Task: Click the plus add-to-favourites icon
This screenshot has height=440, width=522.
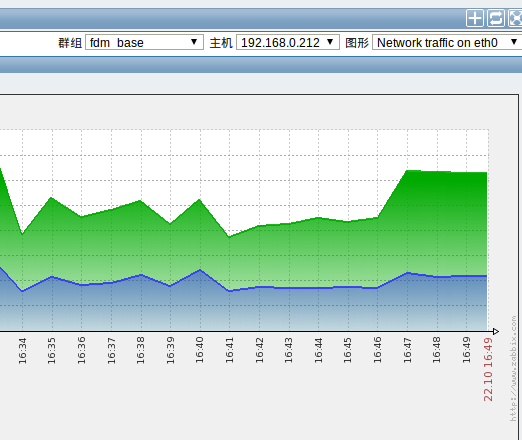Action: pyautogui.click(x=475, y=18)
